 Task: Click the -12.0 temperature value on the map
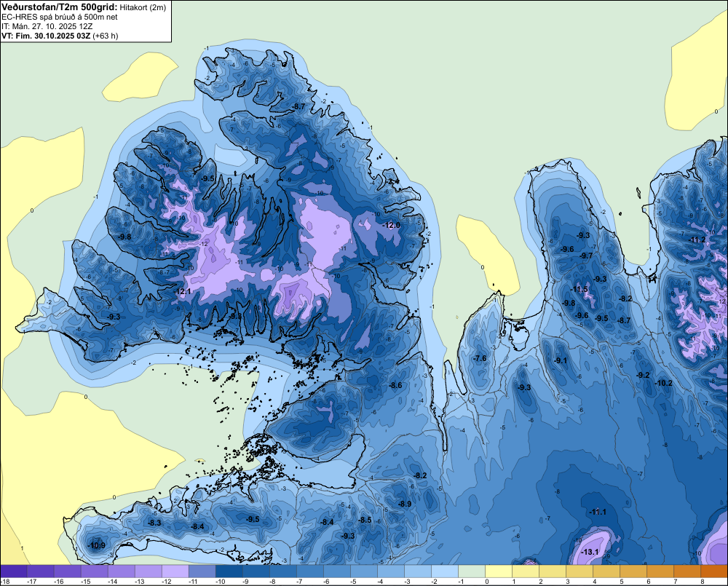pos(391,225)
